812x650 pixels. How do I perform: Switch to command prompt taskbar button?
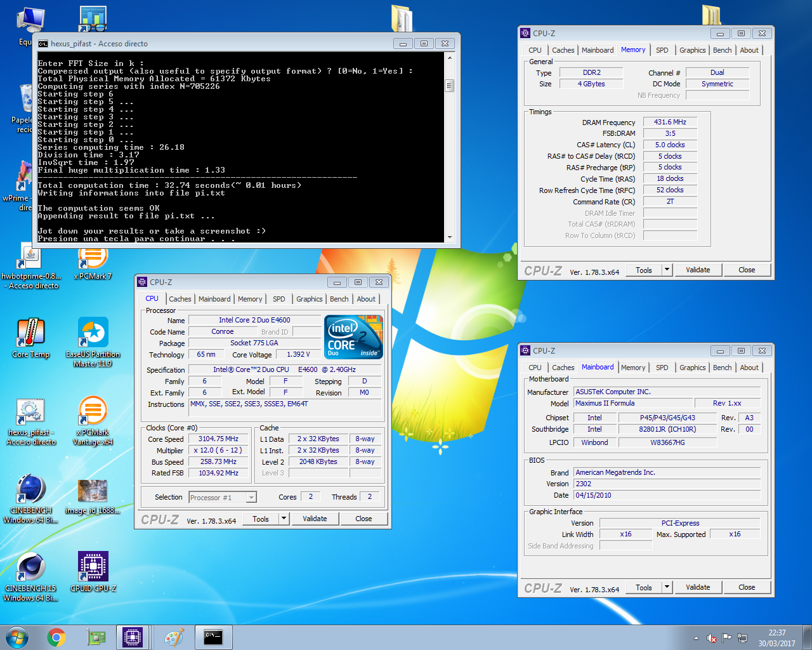(213, 637)
